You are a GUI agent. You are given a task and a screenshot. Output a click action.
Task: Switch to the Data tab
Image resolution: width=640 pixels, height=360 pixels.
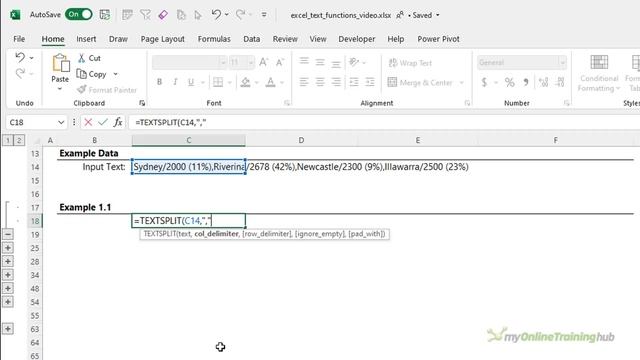(251, 39)
